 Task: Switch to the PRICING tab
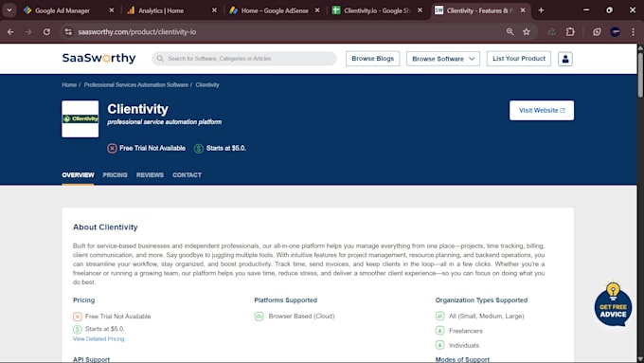tap(115, 175)
